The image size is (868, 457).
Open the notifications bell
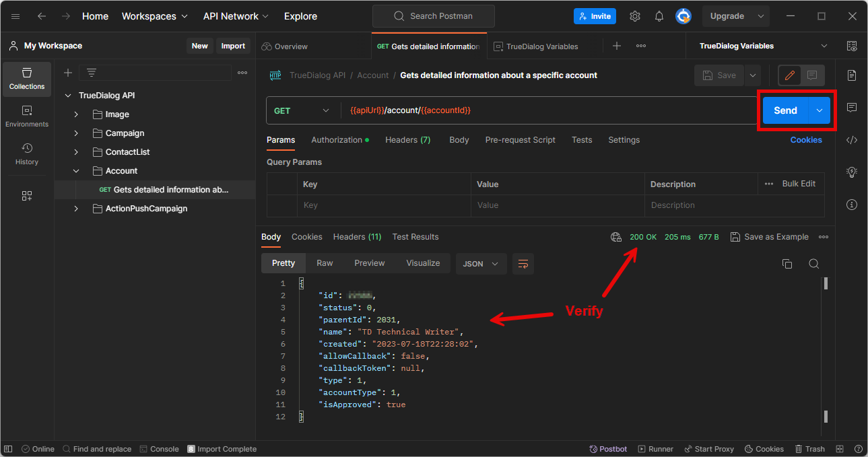point(659,16)
